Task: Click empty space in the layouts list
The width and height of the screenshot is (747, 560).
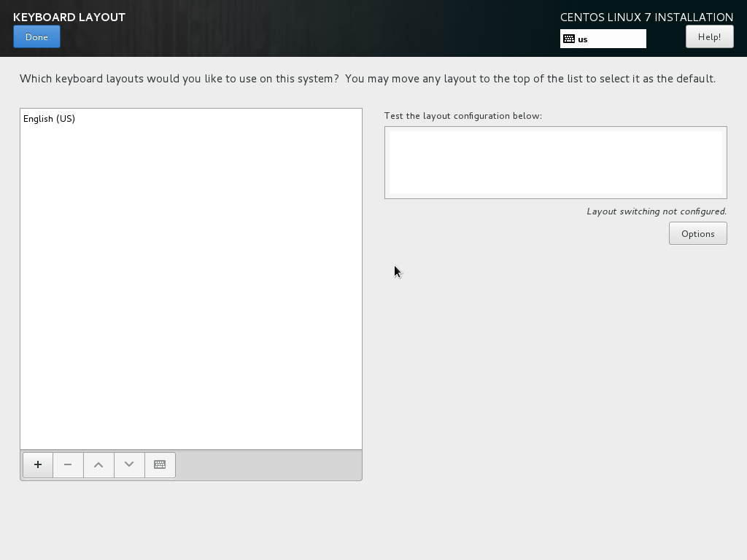Action: (x=191, y=292)
